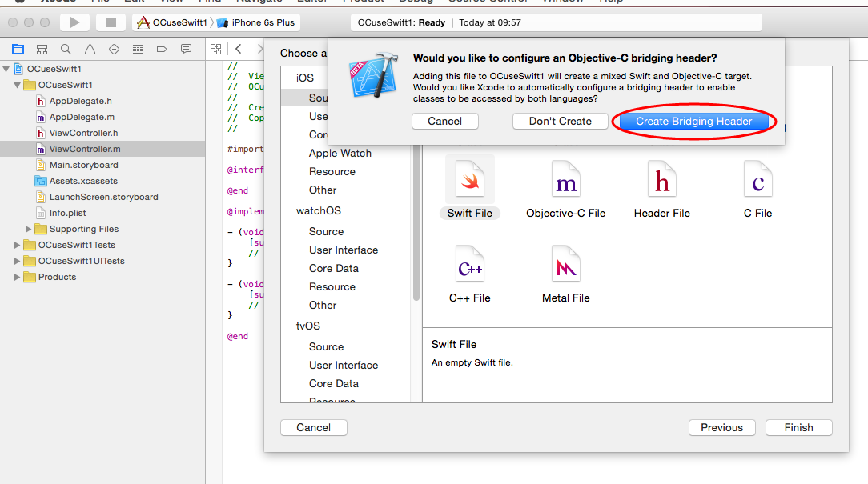Open AppDelegate.h in the navigator

[x=80, y=102]
